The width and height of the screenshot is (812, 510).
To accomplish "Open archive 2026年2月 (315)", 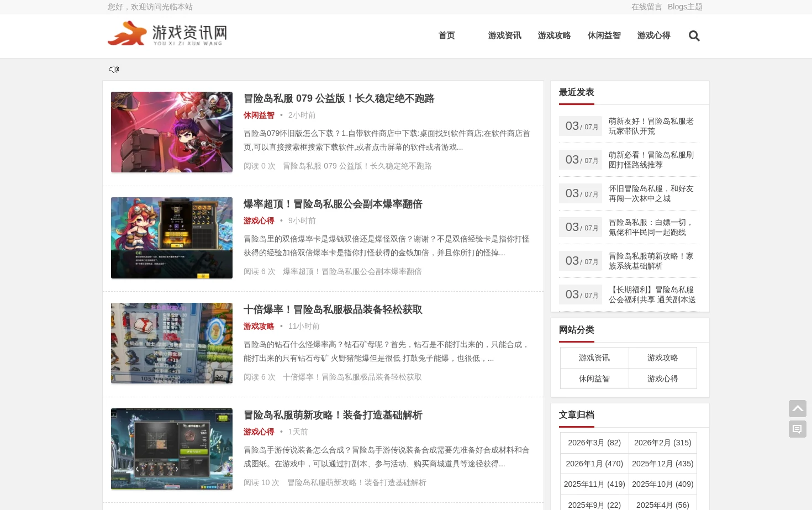I will 663,443.
